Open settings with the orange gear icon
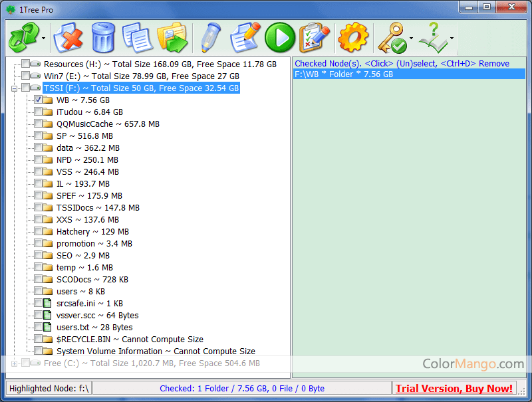 (352, 37)
